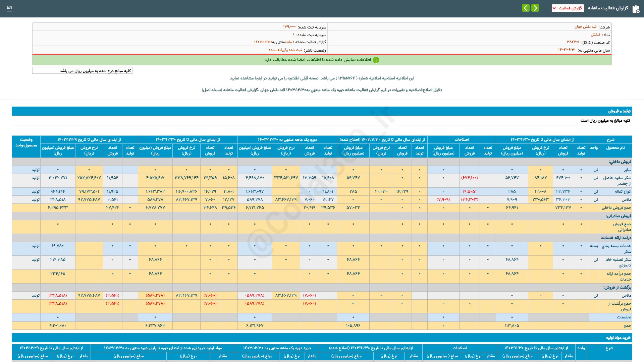
Task: Click bagasse sales count cell '۲۳,۷۳۴'
Action: (x=563, y=191)
